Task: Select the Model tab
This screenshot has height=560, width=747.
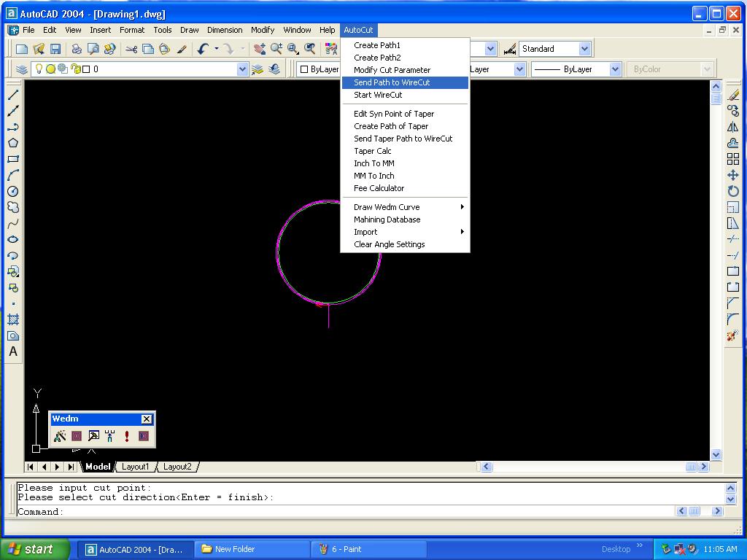Action: [x=98, y=467]
